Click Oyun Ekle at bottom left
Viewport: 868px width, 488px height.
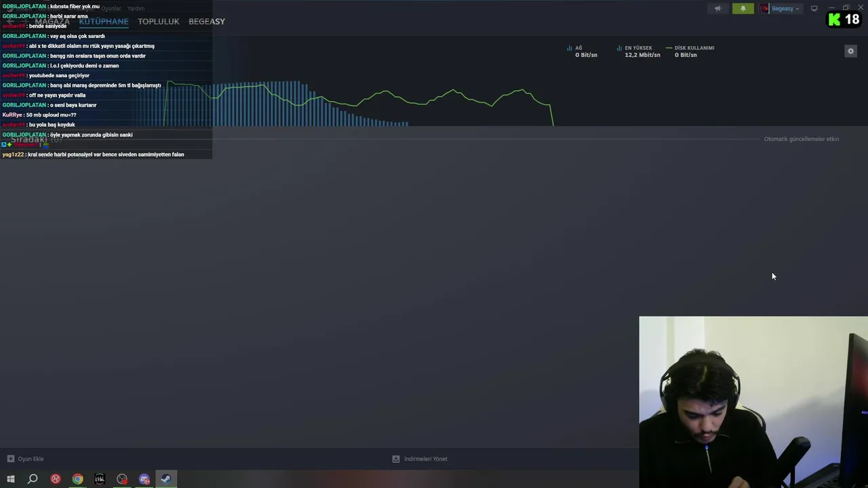click(31, 459)
